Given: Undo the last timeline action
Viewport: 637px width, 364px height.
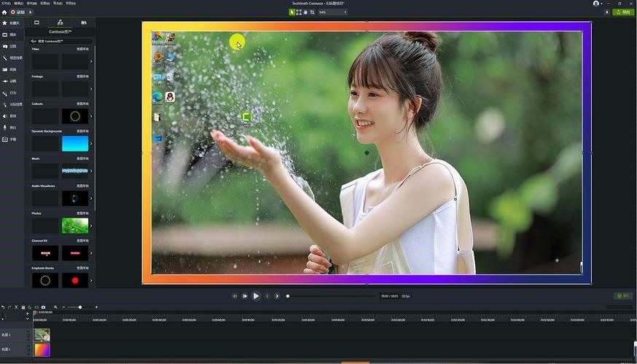Looking at the screenshot, I should tap(3, 307).
